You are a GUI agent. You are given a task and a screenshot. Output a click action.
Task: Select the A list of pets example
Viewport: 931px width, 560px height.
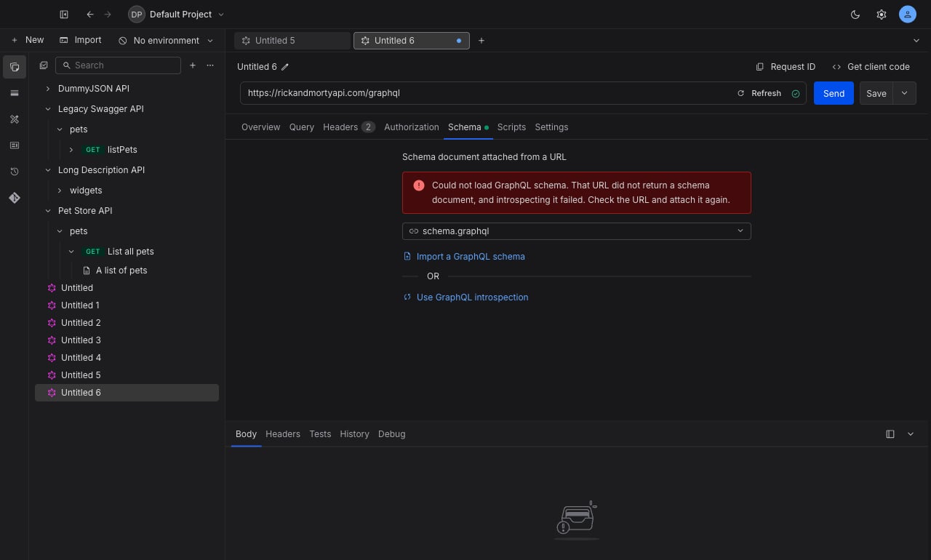point(121,271)
